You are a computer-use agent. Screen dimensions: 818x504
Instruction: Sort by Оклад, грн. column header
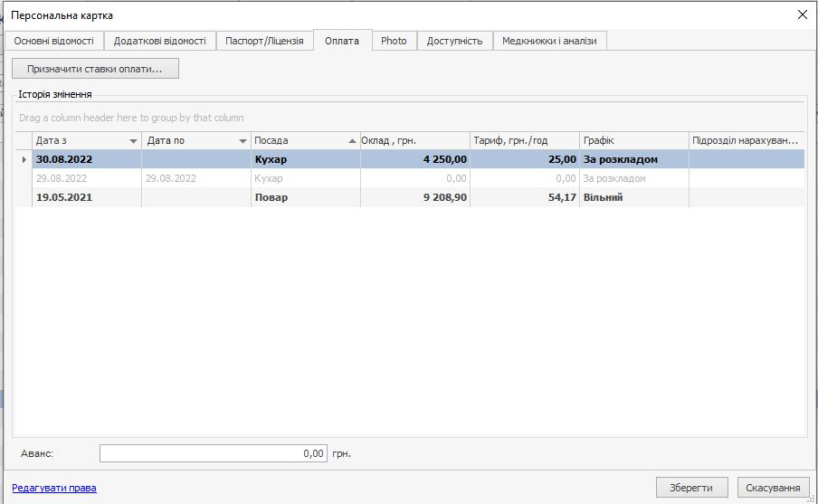[414, 141]
